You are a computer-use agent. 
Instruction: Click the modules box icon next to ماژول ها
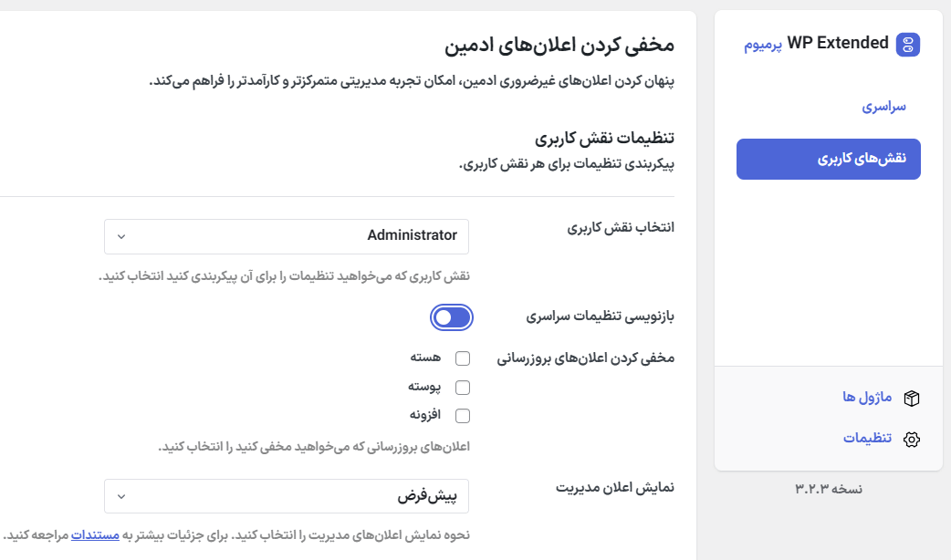912,398
